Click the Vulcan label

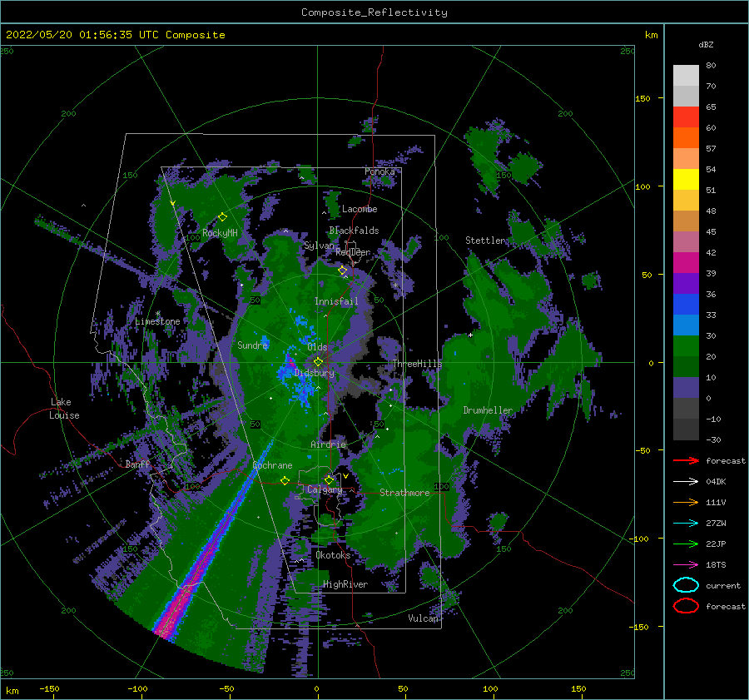423,618
